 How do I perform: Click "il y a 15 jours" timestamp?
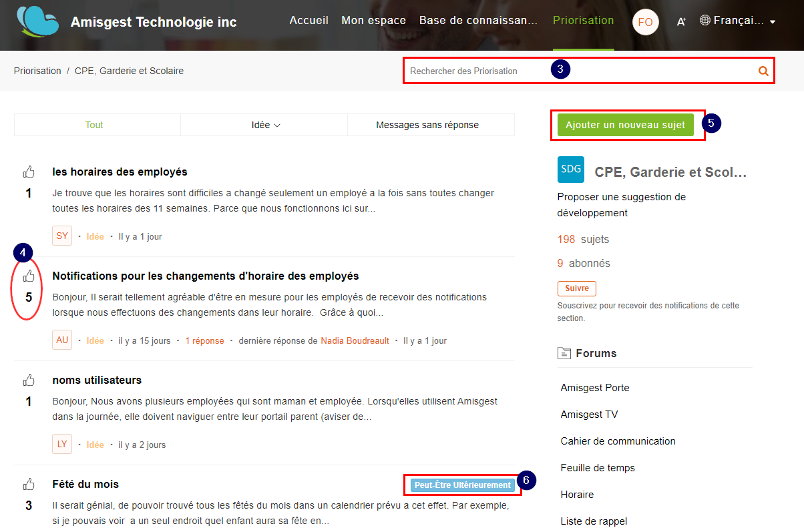coord(144,340)
